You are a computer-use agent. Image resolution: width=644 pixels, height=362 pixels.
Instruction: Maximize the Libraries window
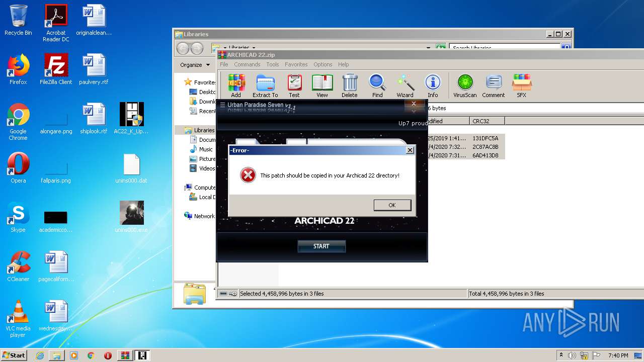pyautogui.click(x=558, y=34)
